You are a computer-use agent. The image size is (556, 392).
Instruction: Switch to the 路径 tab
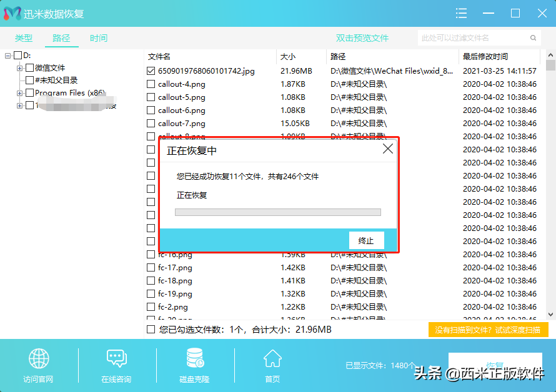[x=61, y=38]
